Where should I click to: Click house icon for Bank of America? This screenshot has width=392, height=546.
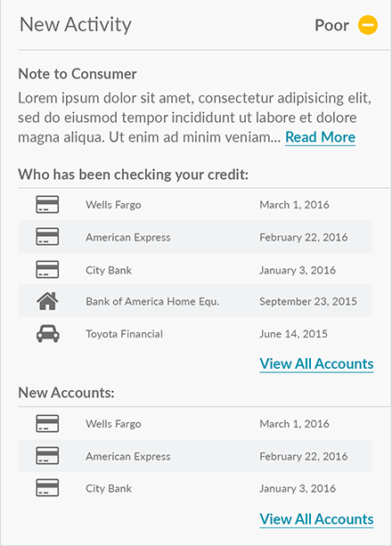pyautogui.click(x=47, y=301)
